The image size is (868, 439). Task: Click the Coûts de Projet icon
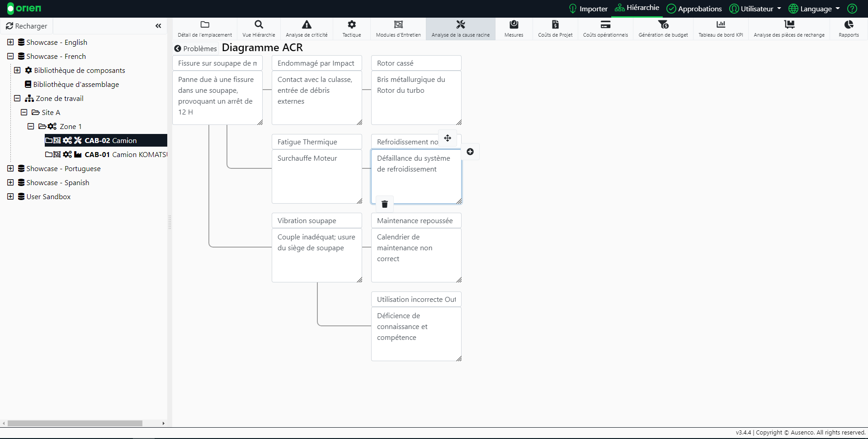click(x=555, y=24)
